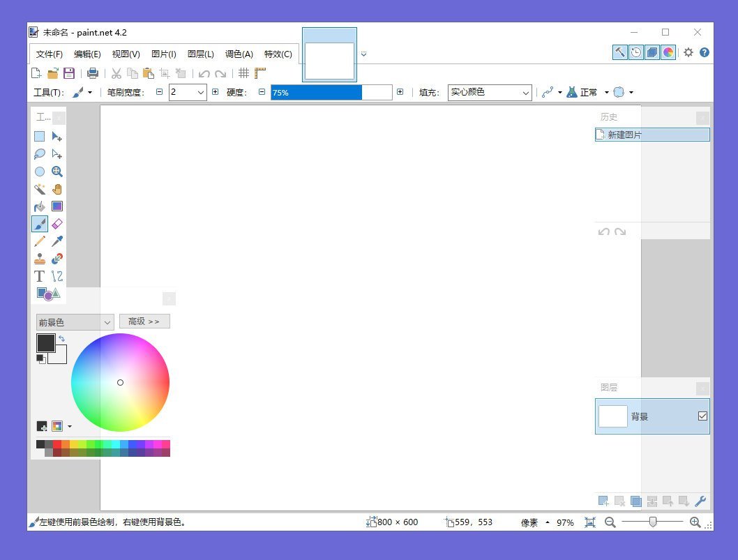
Task: Toggle the Colors panel wheel icon
Action: click(668, 52)
